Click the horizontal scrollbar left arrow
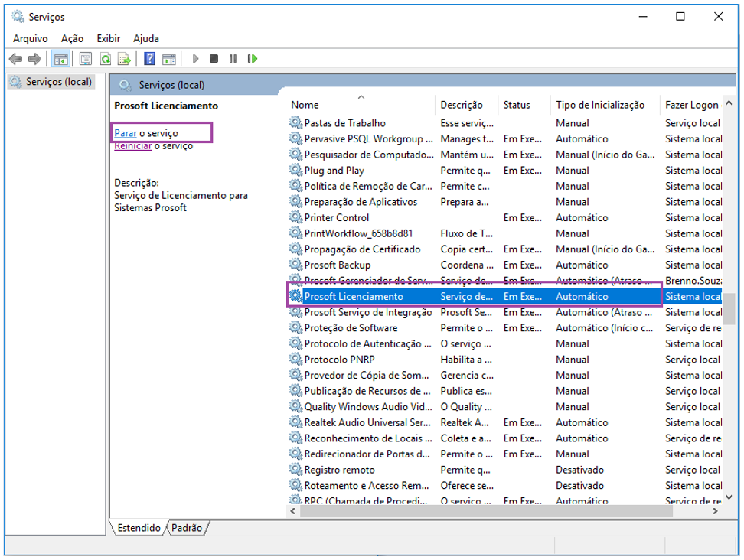The image size is (744, 560). click(x=292, y=511)
